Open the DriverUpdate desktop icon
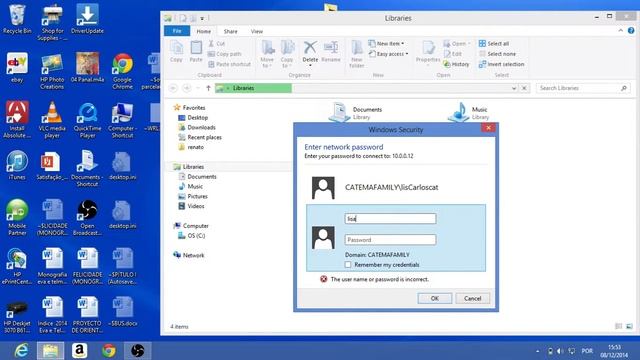Image resolution: width=640 pixels, height=360 pixels. 87,19
